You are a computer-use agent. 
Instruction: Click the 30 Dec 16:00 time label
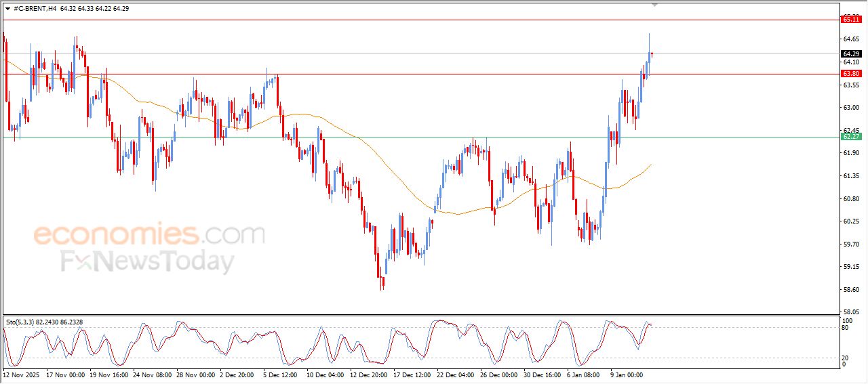tap(543, 374)
